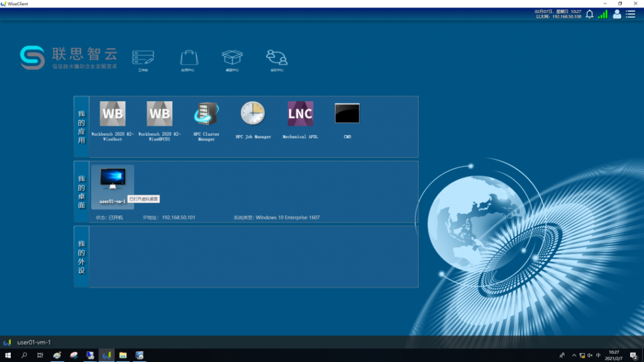Viewport: 644px width, 362px height.
Task: Open the Windows Start menu
Action: tap(8, 356)
